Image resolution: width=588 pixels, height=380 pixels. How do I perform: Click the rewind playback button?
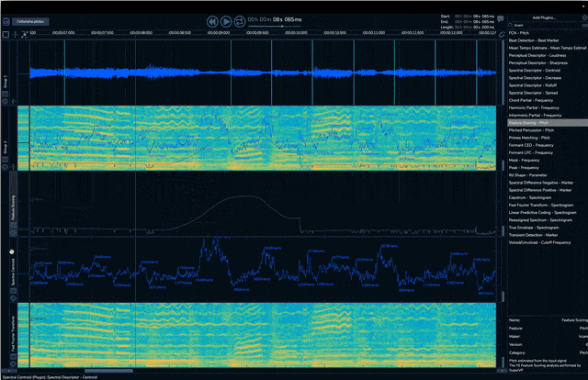coord(211,20)
